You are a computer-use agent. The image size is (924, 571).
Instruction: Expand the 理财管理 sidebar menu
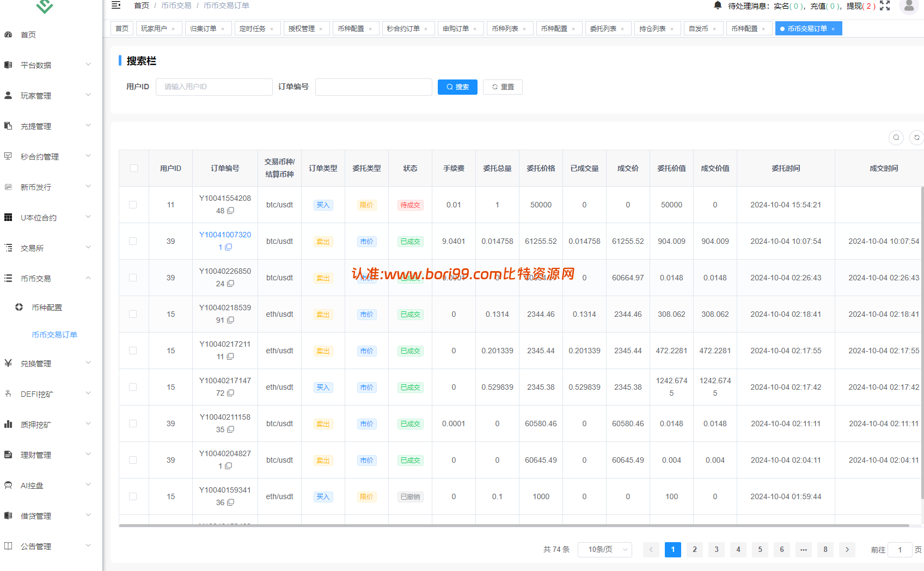click(51, 455)
